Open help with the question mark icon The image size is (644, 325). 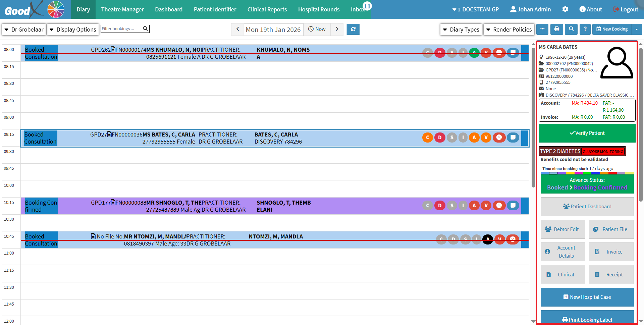(x=585, y=29)
